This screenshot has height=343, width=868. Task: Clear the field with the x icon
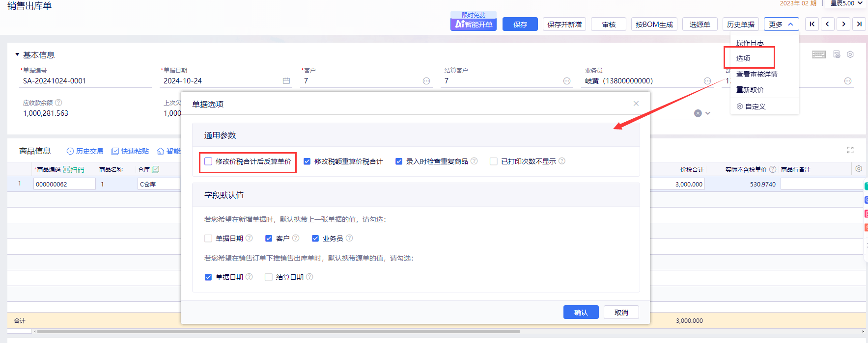(x=698, y=113)
